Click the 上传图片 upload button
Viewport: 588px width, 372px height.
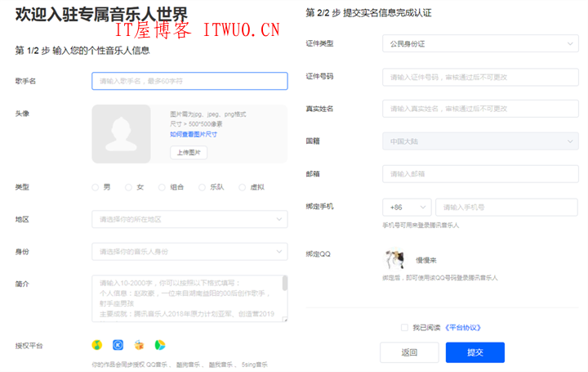point(189,152)
